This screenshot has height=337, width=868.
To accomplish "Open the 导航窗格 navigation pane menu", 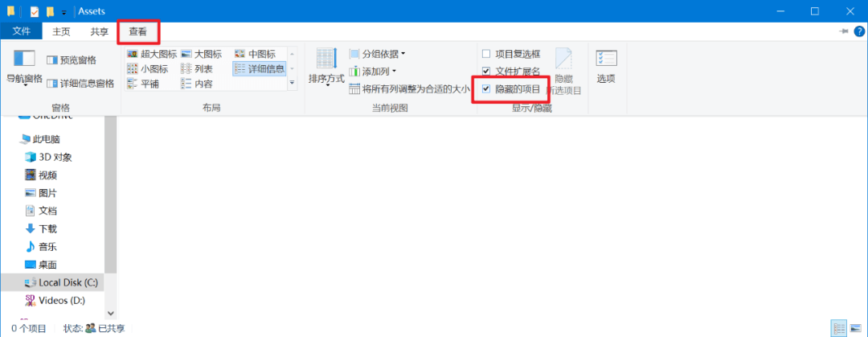I will point(24,68).
